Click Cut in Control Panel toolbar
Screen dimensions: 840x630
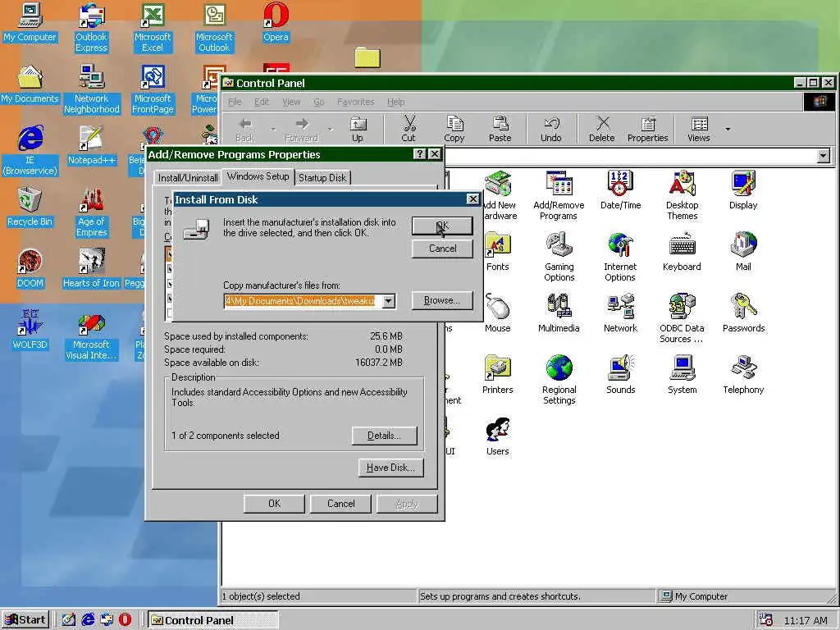pos(409,129)
